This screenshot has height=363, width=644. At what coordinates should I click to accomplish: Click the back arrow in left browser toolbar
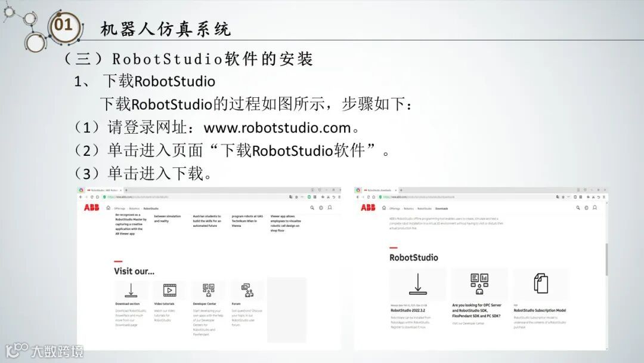coord(81,197)
